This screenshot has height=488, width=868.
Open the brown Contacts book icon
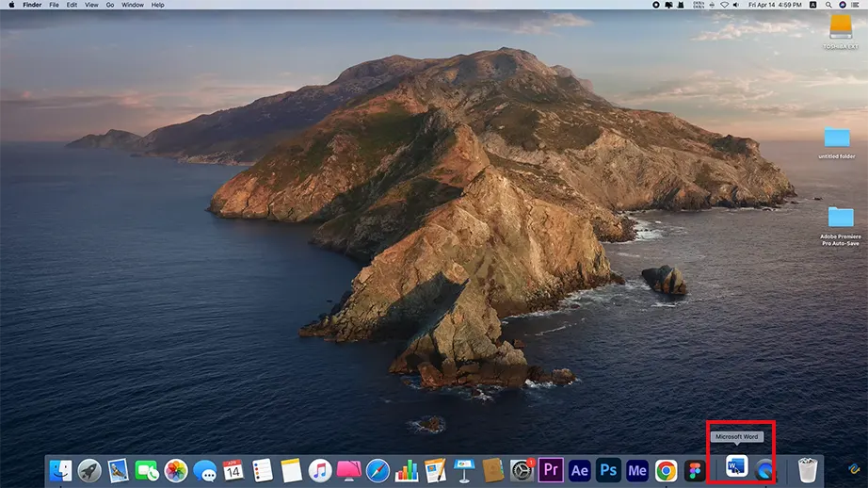point(492,471)
